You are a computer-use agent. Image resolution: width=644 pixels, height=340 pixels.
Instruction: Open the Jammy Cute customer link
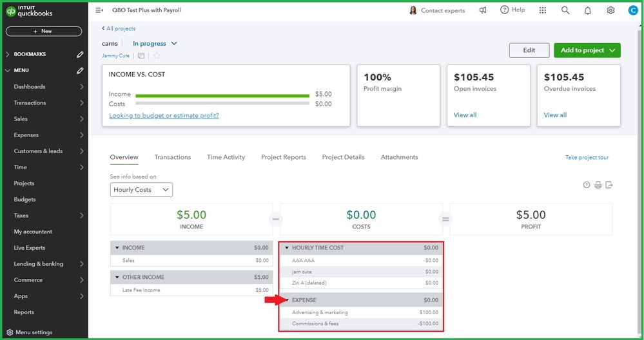[115, 56]
